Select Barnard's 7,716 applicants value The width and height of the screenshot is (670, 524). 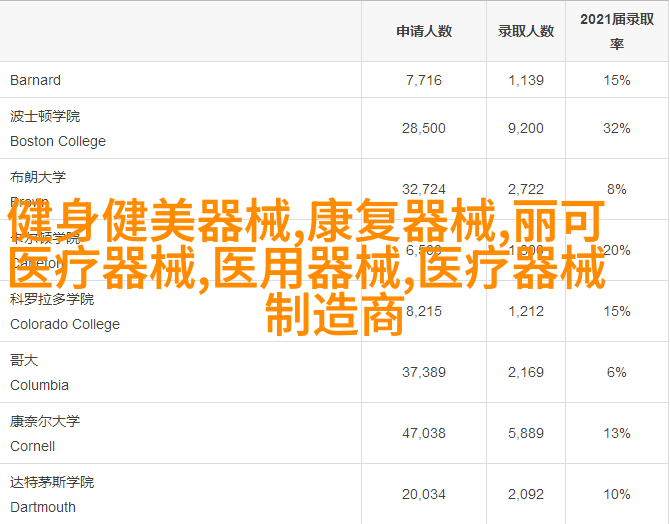click(x=423, y=80)
